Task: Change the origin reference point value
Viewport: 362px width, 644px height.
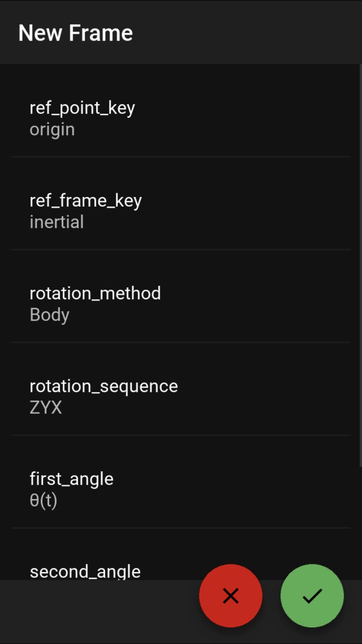Action: pyautogui.click(x=52, y=130)
